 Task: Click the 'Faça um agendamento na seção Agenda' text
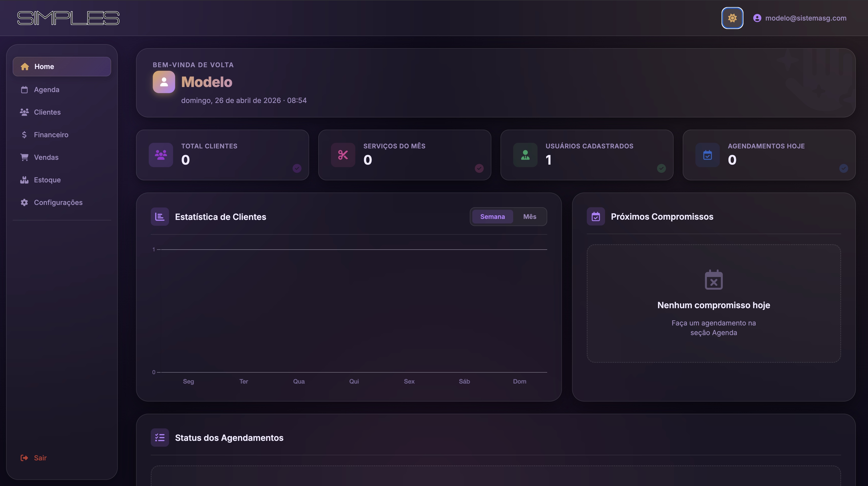[x=714, y=328]
